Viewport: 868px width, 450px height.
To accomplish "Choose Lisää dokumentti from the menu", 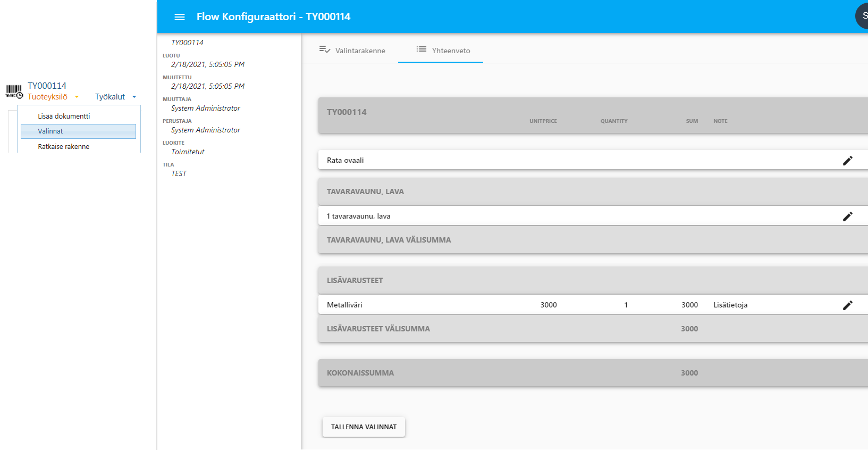I will (x=64, y=116).
